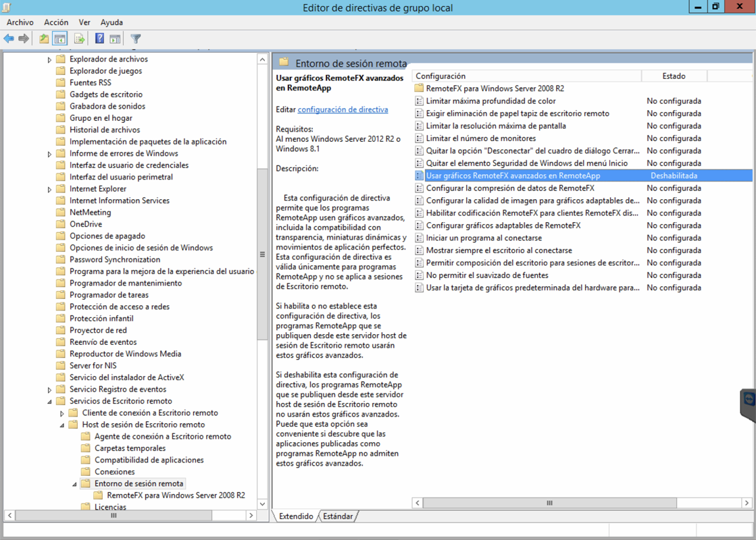This screenshot has width=756, height=540.
Task: Open the Acción menu
Action: coord(56,22)
